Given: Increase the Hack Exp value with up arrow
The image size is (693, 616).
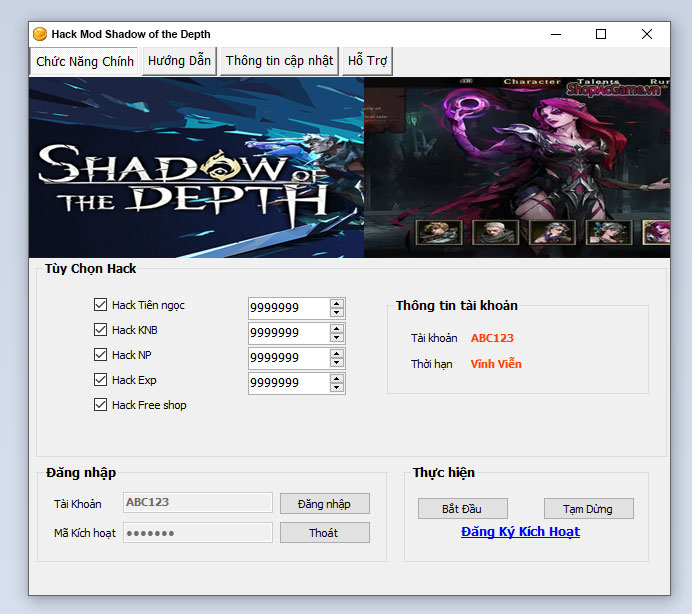Looking at the screenshot, I should [x=337, y=379].
